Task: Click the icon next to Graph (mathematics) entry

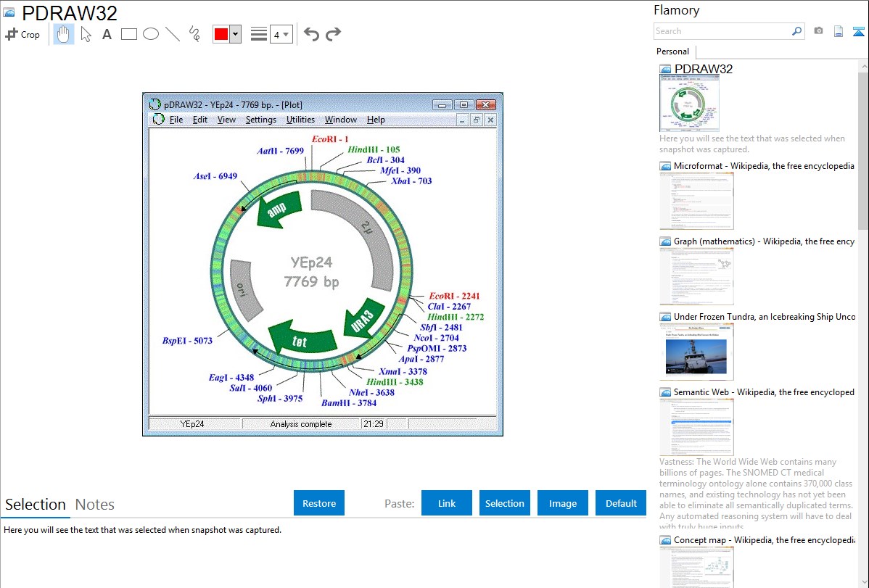Action: [665, 241]
